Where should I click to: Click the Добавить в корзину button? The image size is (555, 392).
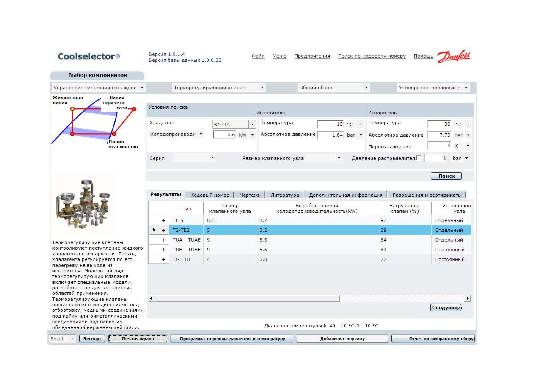[342, 339]
